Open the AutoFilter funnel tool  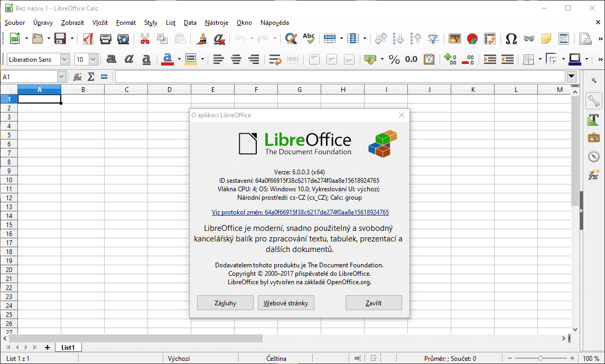pos(433,39)
